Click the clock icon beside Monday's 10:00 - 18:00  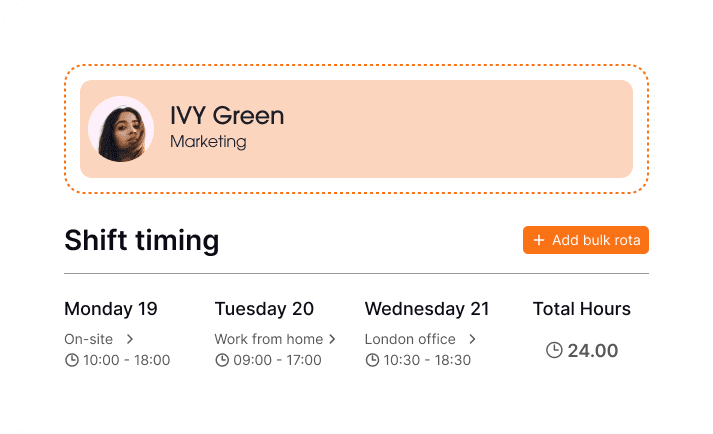71,360
